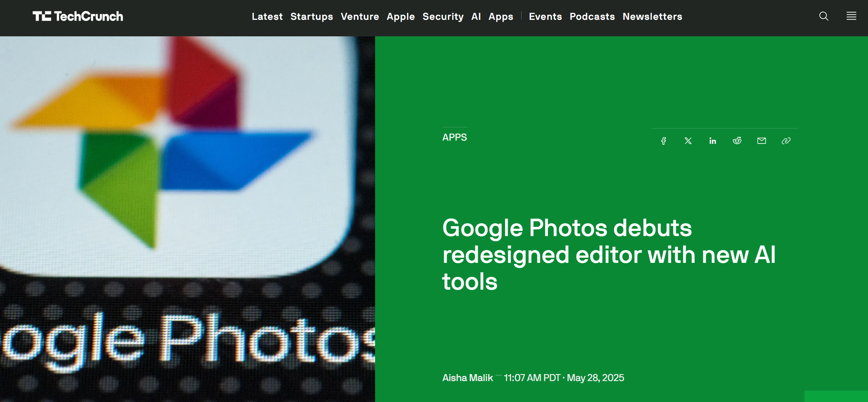
Task: Open the Podcasts nav link
Action: pos(592,17)
